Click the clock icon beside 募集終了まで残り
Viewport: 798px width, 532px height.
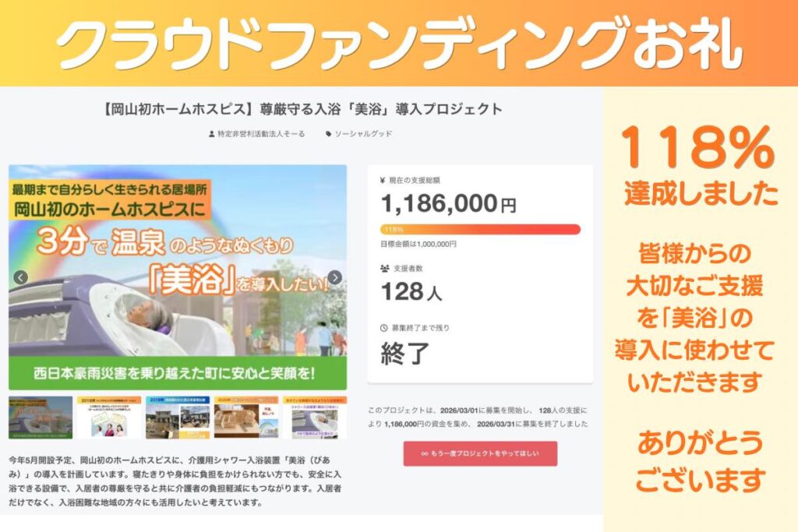(x=383, y=328)
